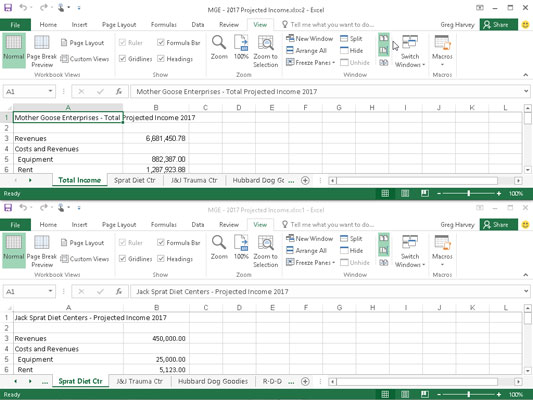Click Redo icon in top window
The image size is (533, 400).
tap(44, 7)
